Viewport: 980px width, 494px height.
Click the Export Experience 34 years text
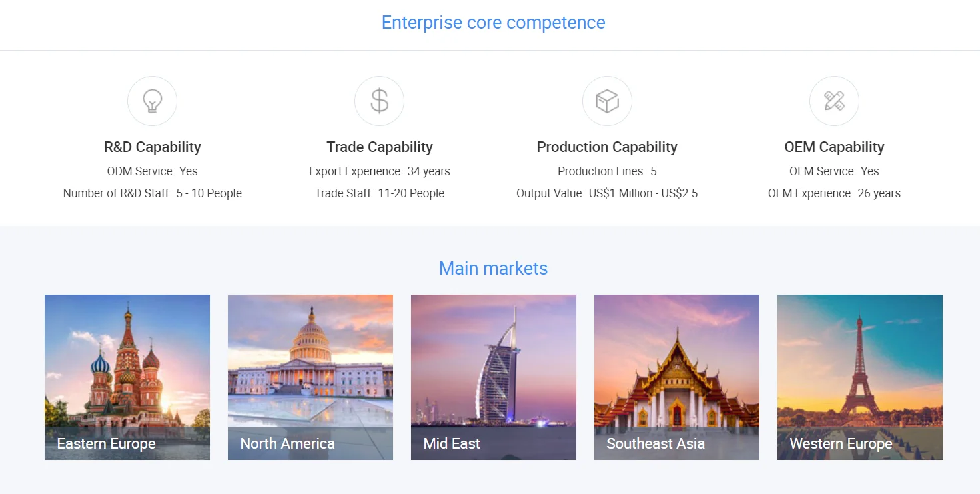tap(380, 171)
